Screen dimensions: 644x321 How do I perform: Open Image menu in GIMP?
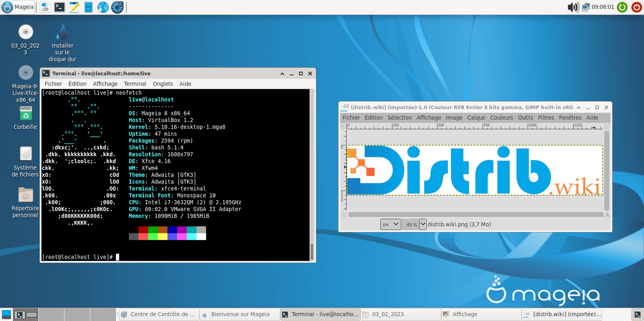(454, 118)
